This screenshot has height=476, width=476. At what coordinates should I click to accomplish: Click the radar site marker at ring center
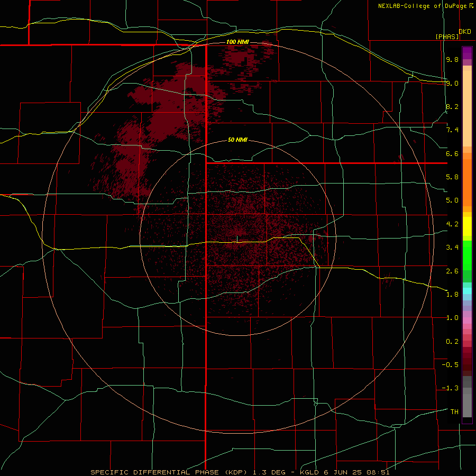click(x=237, y=239)
